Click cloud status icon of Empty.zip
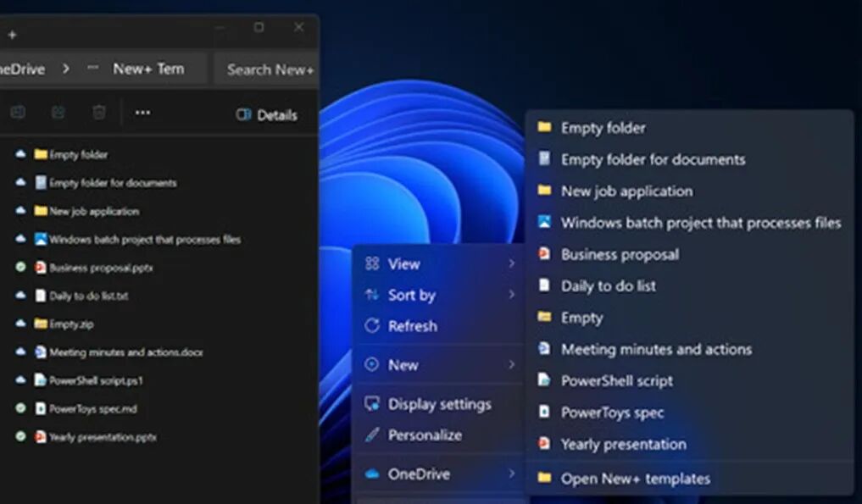 tap(20, 324)
